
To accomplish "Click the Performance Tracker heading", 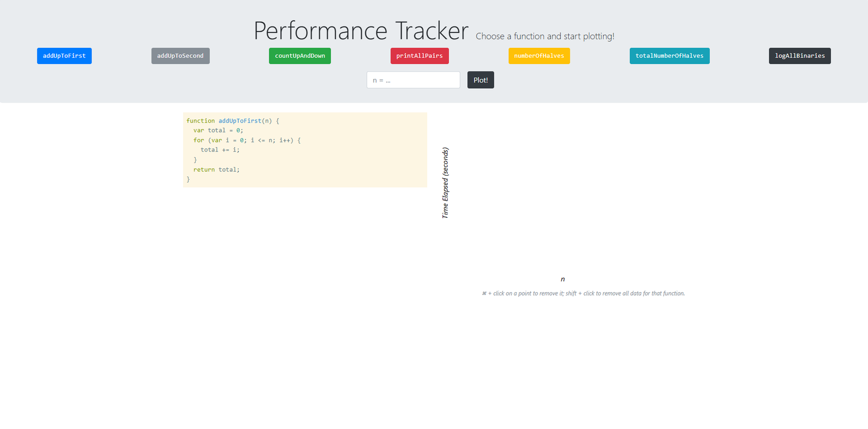I will pyautogui.click(x=361, y=30).
